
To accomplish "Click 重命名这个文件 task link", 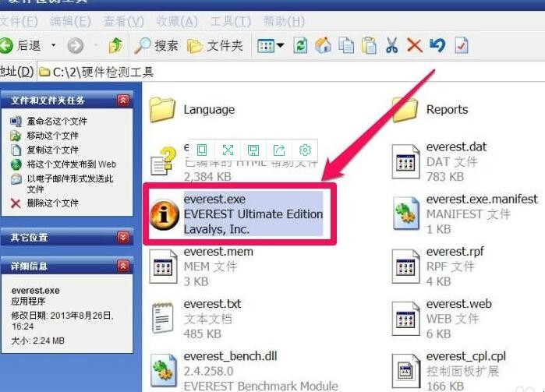I will 57,122.
